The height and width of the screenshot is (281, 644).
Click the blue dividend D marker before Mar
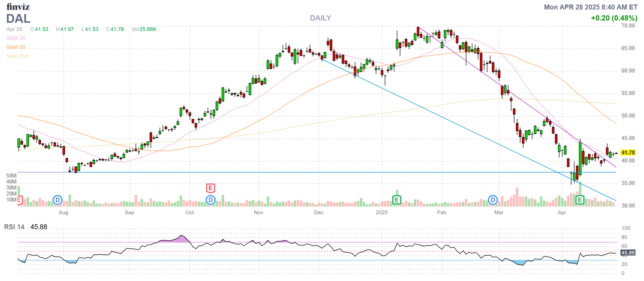click(x=493, y=200)
